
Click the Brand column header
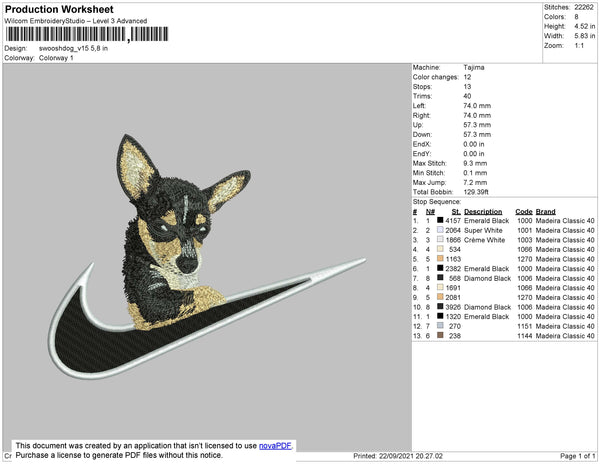point(545,212)
